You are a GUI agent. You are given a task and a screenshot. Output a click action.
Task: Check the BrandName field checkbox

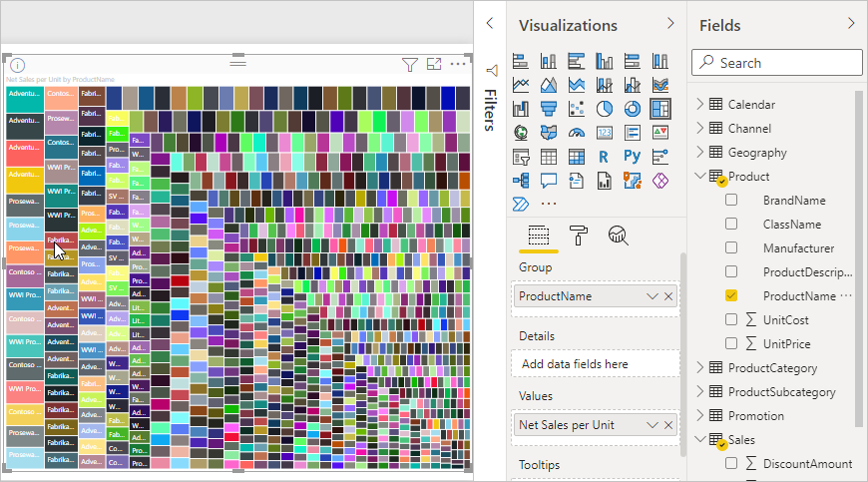[x=731, y=201]
